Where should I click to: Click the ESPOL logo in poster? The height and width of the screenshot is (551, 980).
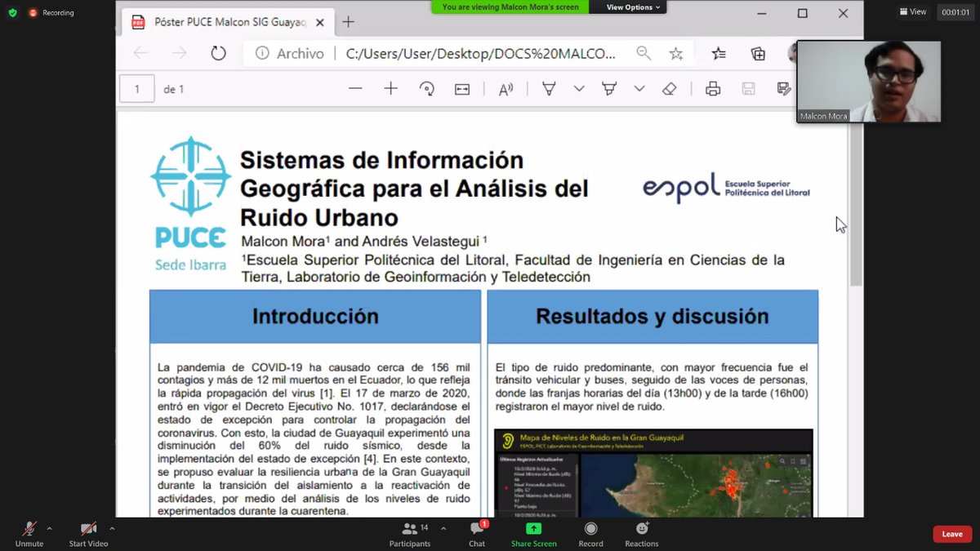pos(726,188)
